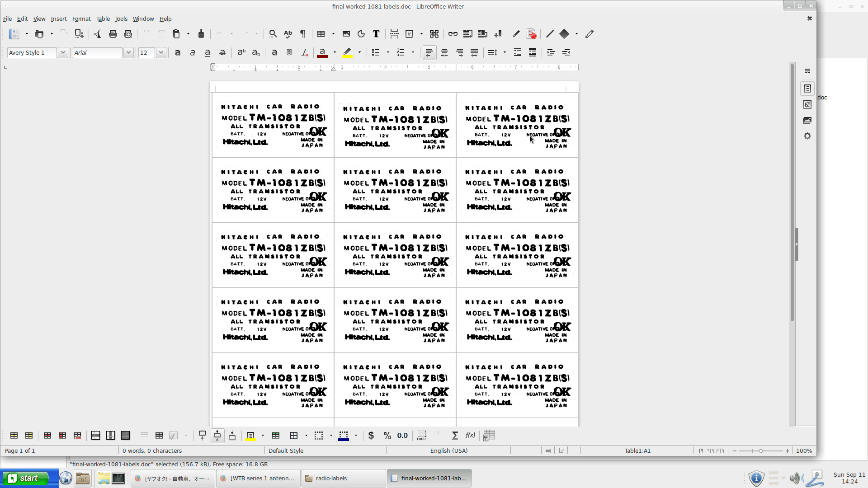Set Justified paragraph alignment
This screenshot has width=868, height=488.
coord(474,53)
